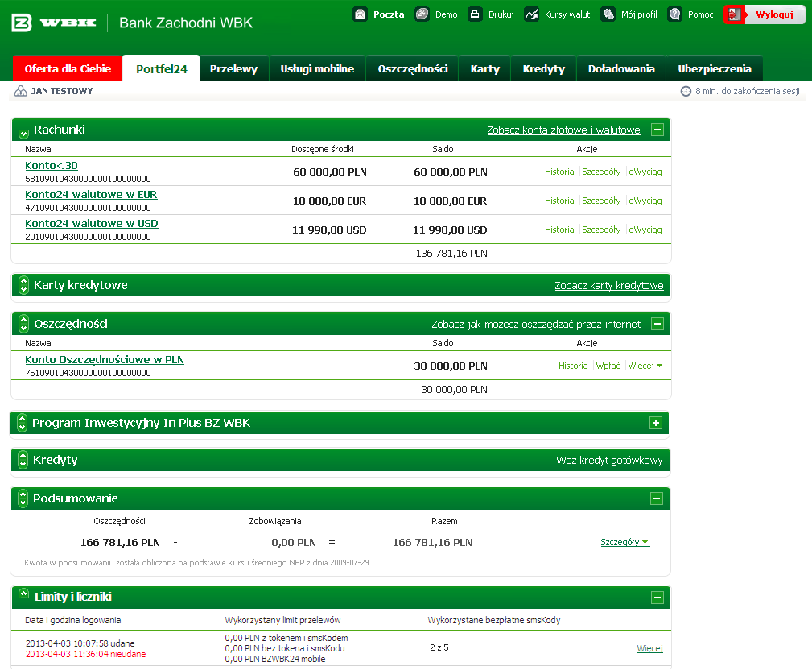Open the Oferta dla Ciebie tab
Screen dimensions: 812x670
tap(68, 68)
